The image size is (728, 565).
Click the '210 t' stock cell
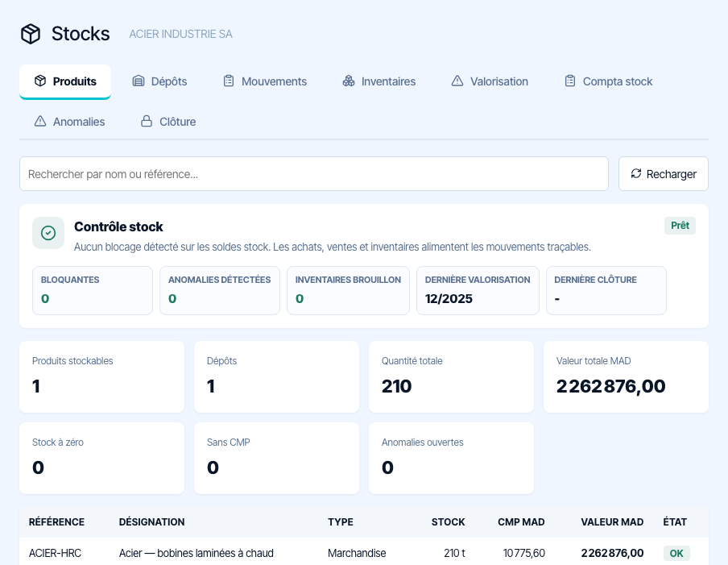click(454, 553)
